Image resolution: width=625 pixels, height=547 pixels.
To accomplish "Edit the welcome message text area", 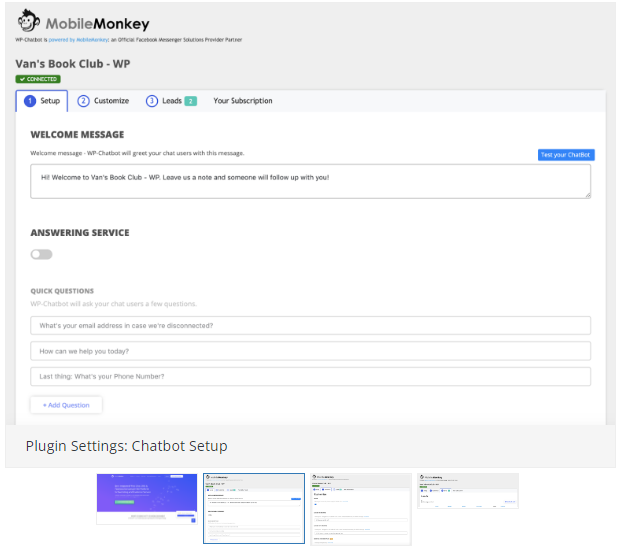I will click(311, 181).
